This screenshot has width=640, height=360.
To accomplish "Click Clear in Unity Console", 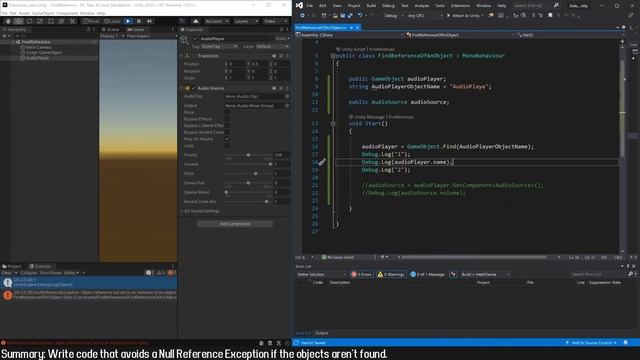I will tap(7, 273).
